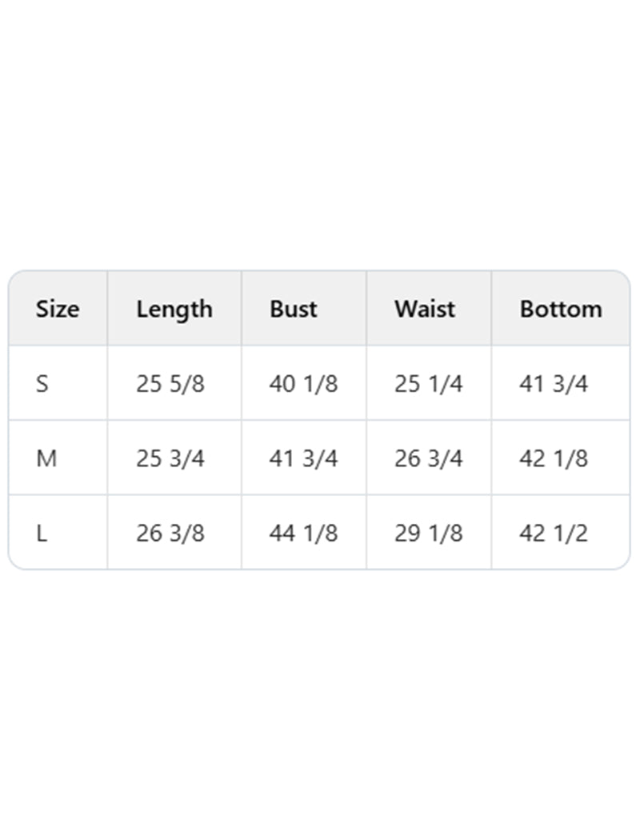Image resolution: width=640 pixels, height=840 pixels.
Task: Click the 26 3/8 length cell
Action: [170, 533]
